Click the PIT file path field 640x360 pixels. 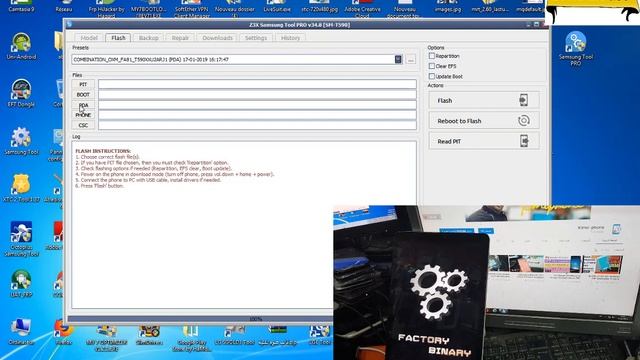click(x=257, y=84)
